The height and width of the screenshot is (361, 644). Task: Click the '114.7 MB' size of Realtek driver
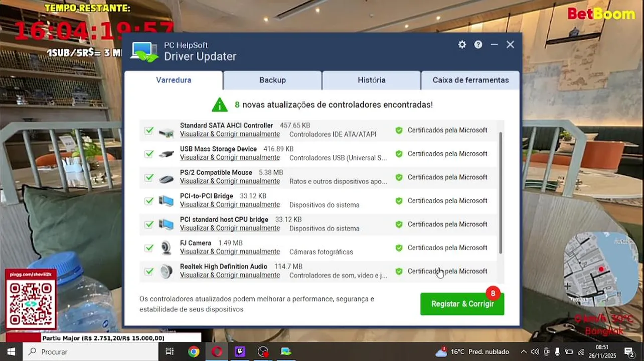288,266
